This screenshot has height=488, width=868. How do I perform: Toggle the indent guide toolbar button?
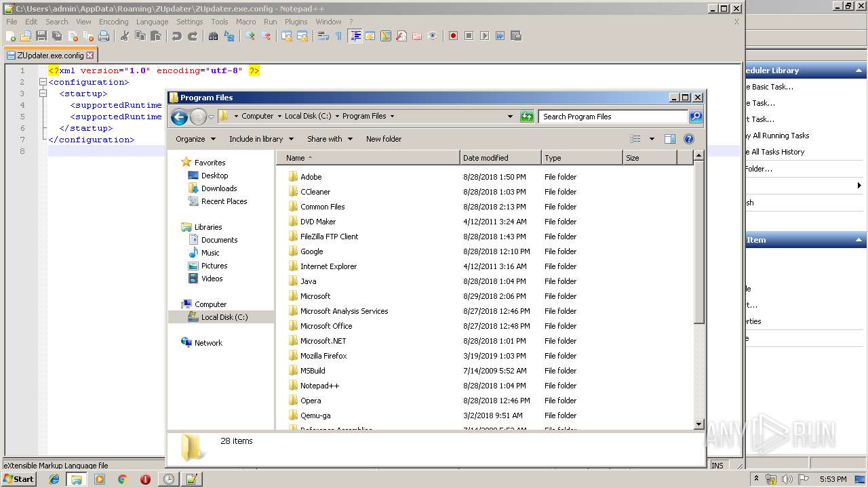pos(355,36)
